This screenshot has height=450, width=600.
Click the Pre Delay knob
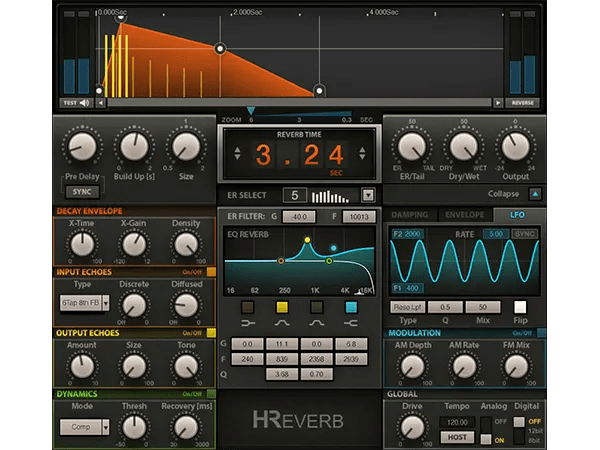(82, 147)
